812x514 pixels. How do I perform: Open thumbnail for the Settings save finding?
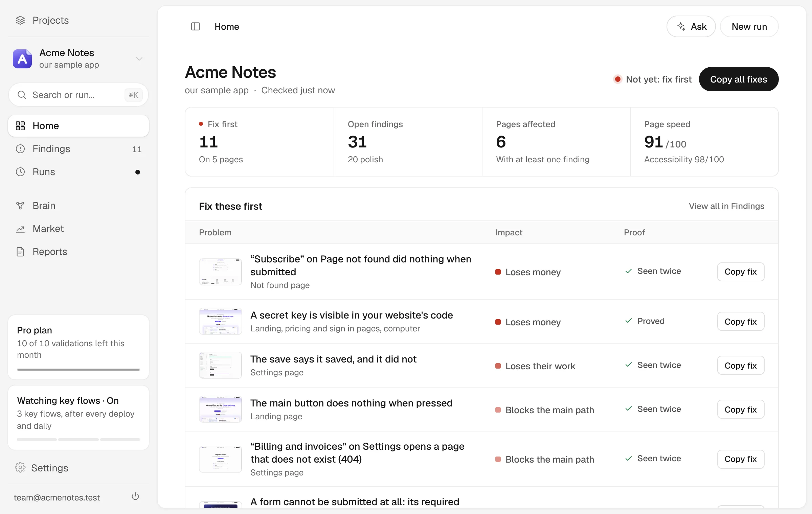pyautogui.click(x=221, y=365)
